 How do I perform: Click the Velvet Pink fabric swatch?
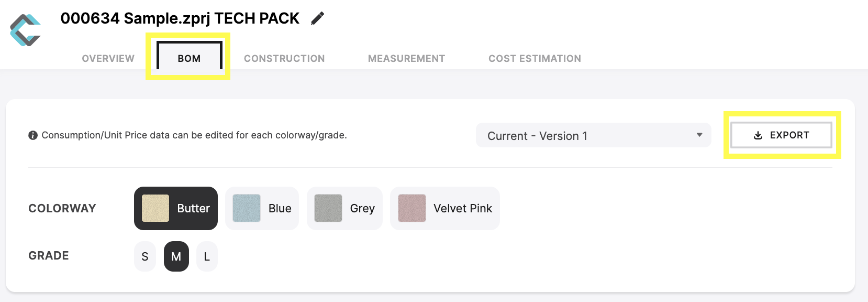(412, 208)
